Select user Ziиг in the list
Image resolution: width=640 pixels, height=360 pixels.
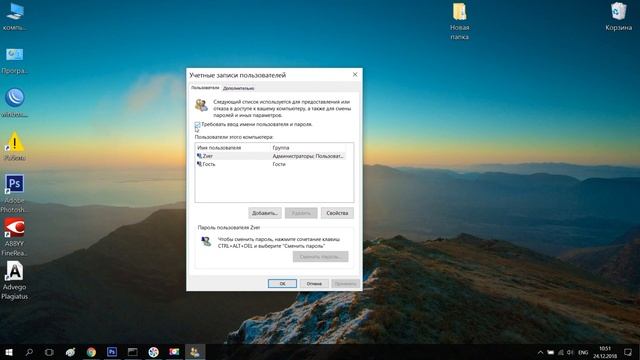(270, 156)
